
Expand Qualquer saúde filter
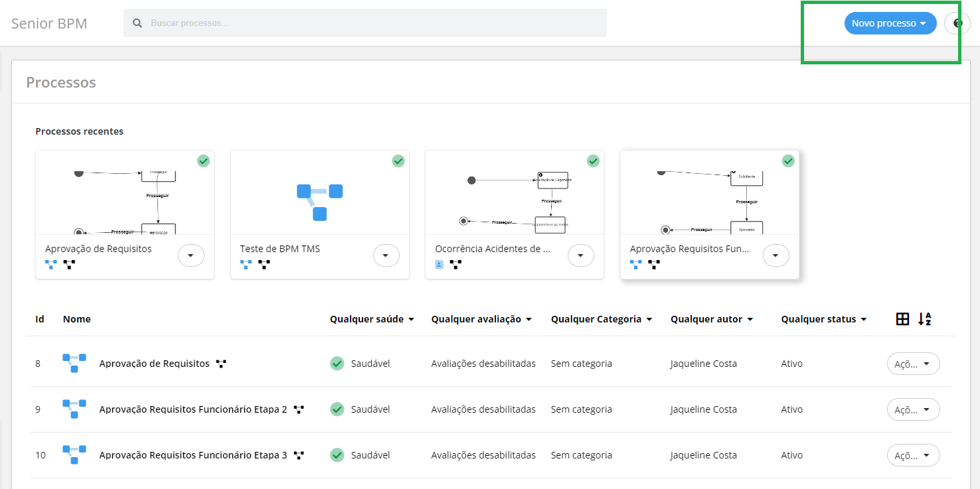pos(372,319)
